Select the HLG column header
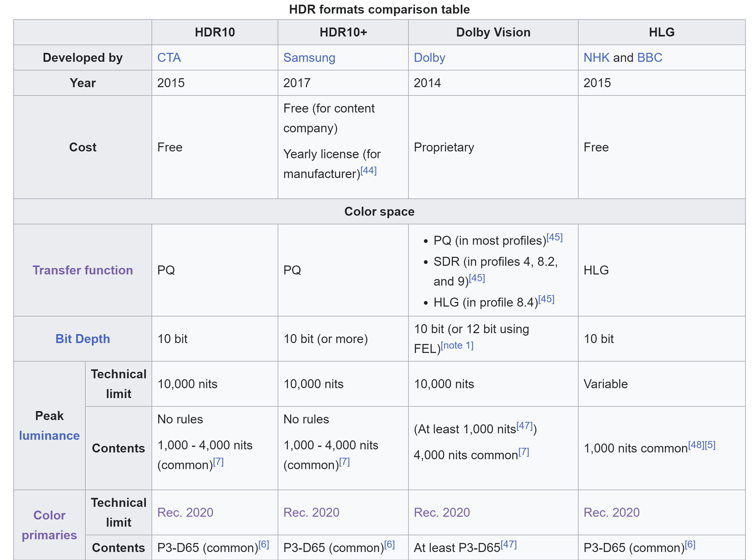Viewport: 756px width, 560px height. pyautogui.click(x=661, y=32)
